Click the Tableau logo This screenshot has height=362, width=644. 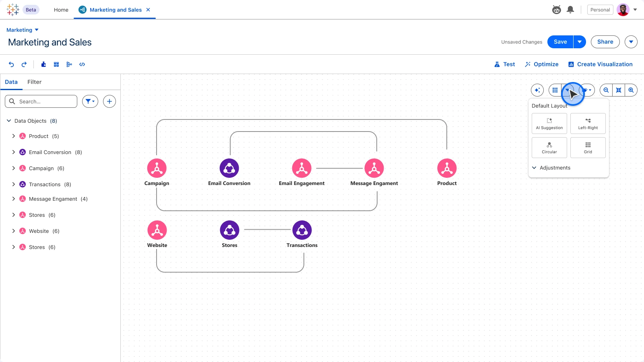coord(13,10)
